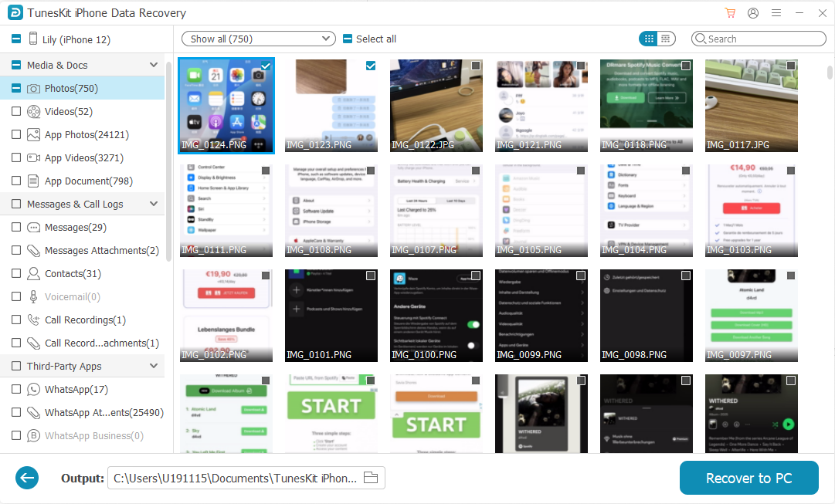This screenshot has width=835, height=504.
Task: Check the IMG_0122.JPG thumbnail checkbox
Action: pos(476,66)
